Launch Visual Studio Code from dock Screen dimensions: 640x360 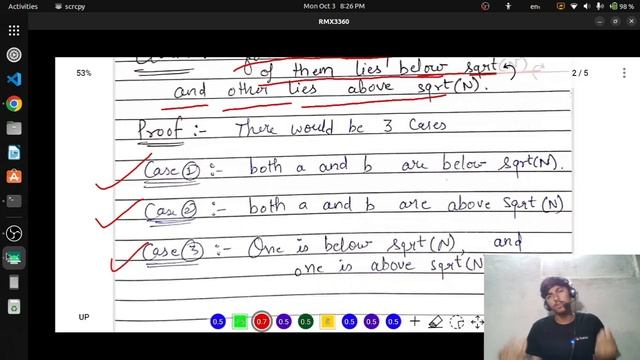click(14, 79)
